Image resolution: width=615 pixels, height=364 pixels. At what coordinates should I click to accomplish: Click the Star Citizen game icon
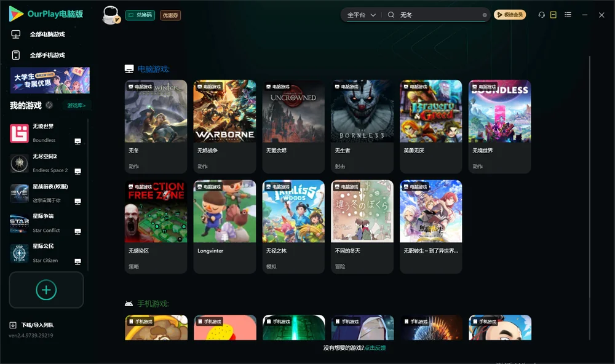(19, 253)
